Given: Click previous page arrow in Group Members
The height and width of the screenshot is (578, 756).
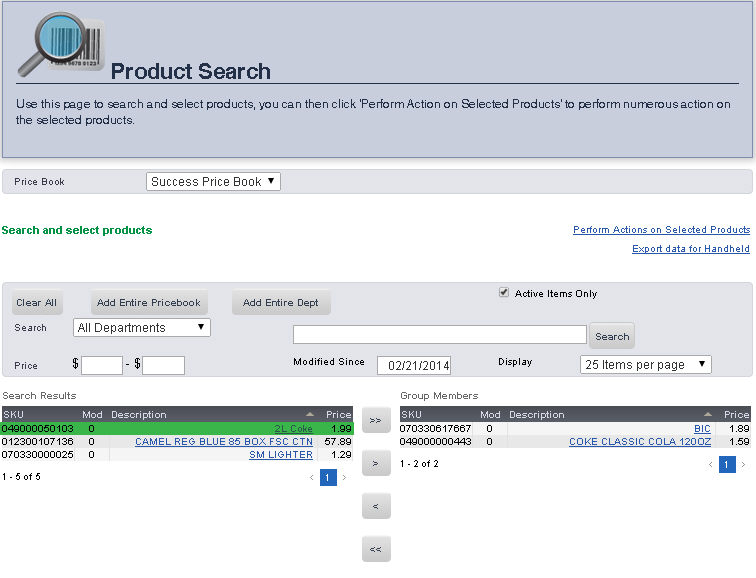Looking at the screenshot, I should pos(711,464).
